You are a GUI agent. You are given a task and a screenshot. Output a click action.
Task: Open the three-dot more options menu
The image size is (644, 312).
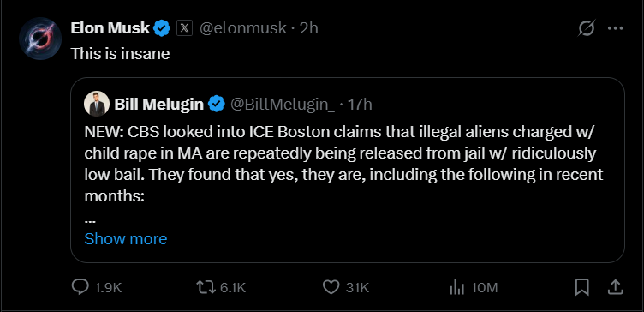point(615,28)
